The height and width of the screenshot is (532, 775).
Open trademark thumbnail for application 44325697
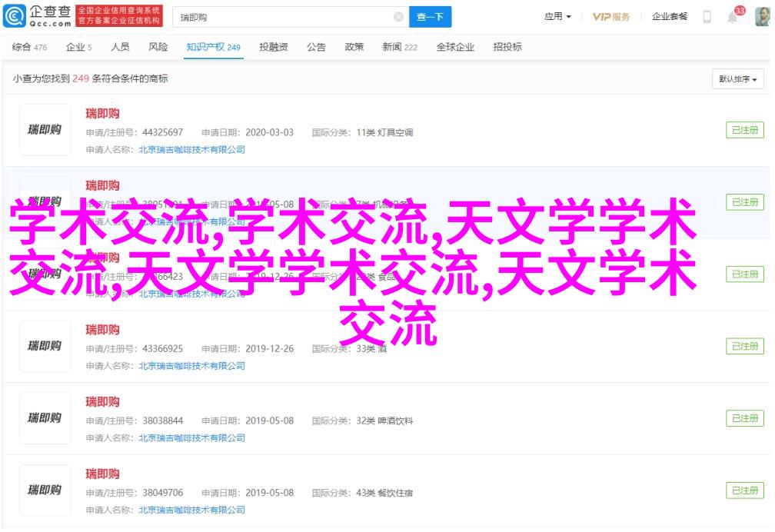pyautogui.click(x=45, y=130)
